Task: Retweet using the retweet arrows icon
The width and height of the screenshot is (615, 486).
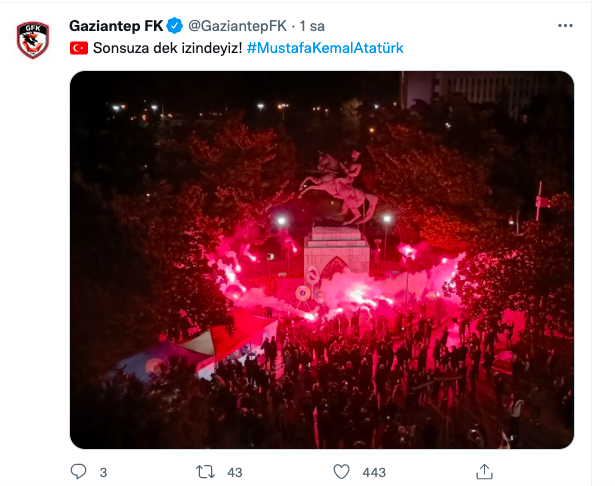Action: pos(206,472)
